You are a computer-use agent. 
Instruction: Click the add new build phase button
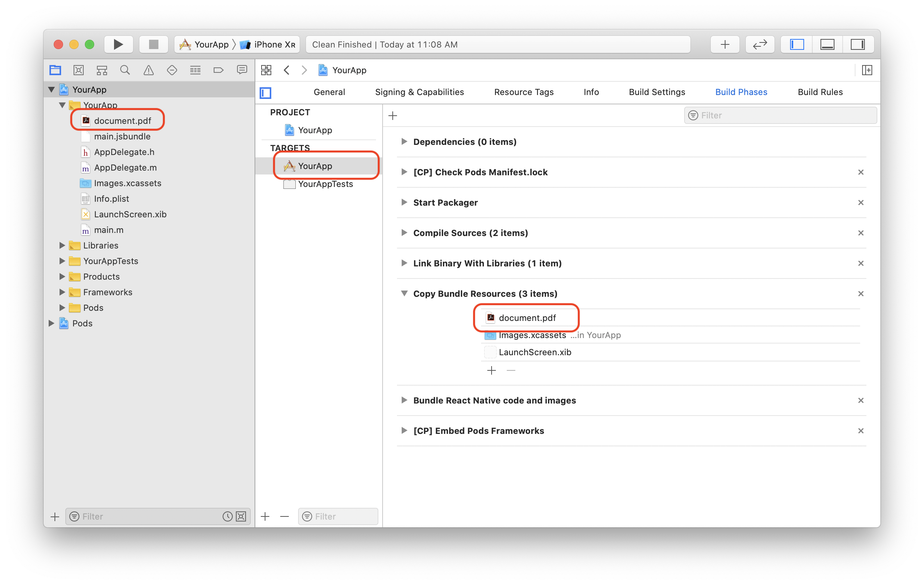[x=393, y=115]
